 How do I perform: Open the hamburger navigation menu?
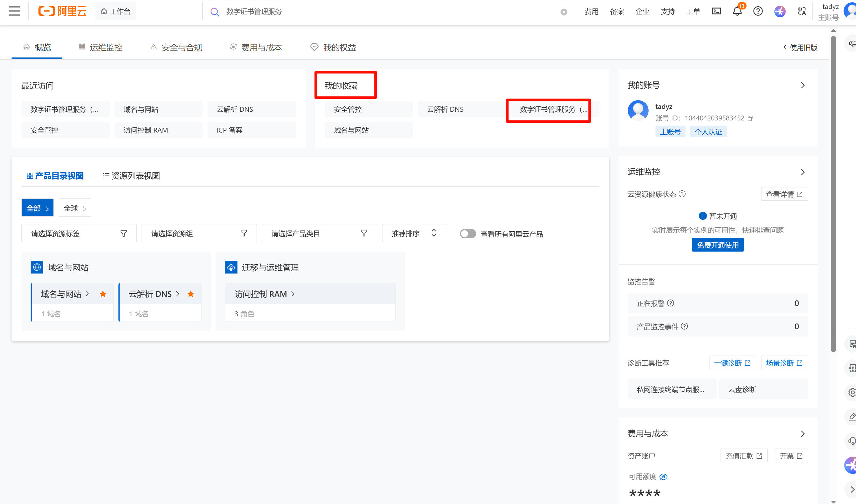tap(14, 11)
